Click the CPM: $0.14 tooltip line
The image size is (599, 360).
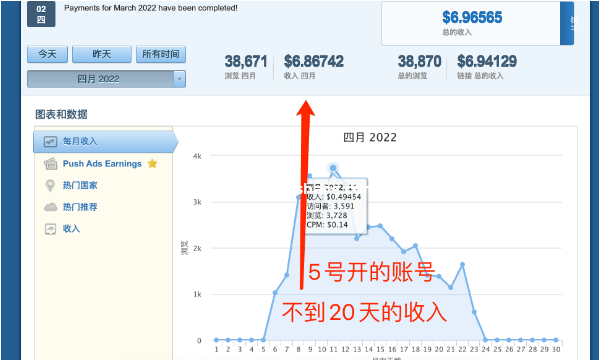click(327, 225)
